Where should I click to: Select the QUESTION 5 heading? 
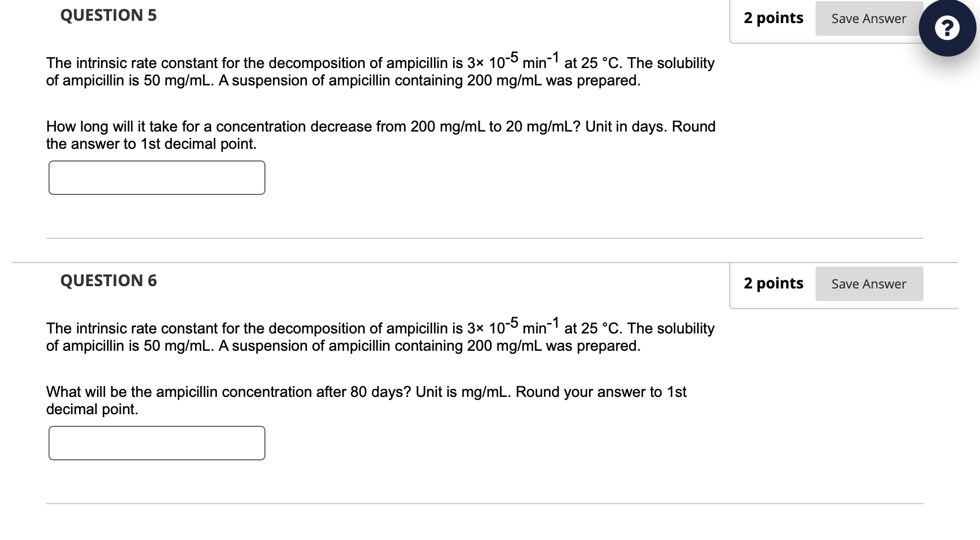(107, 15)
